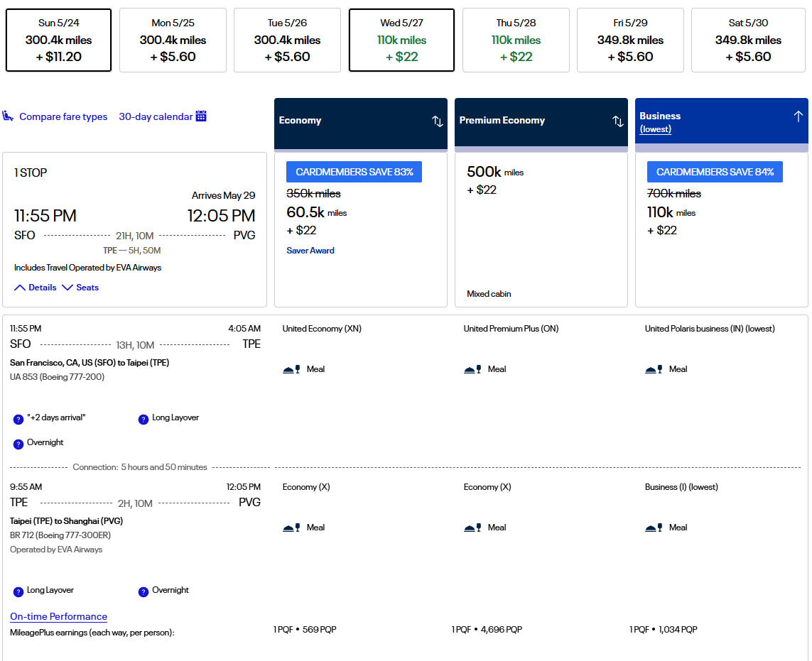812x661 pixels.
Task: Click help icon for first-segment Long Layover
Action: [144, 419]
